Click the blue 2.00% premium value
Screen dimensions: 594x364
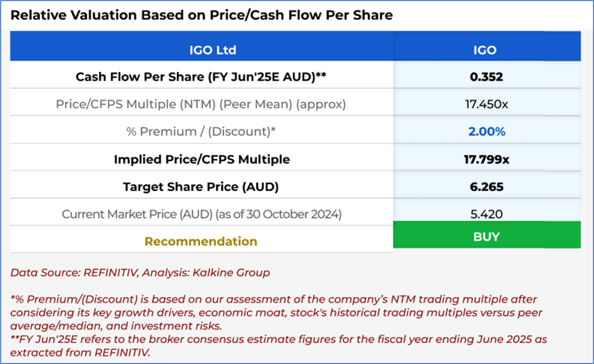pos(487,132)
